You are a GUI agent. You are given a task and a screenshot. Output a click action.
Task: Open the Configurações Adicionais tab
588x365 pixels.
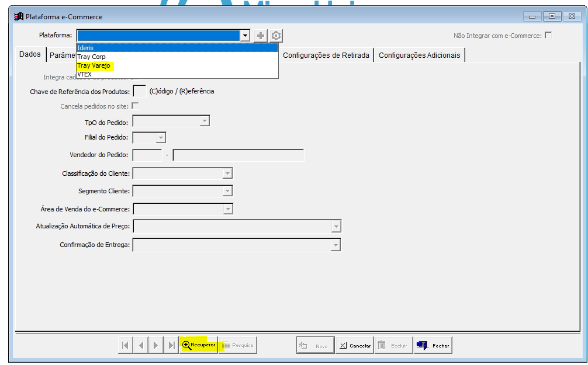tap(419, 55)
